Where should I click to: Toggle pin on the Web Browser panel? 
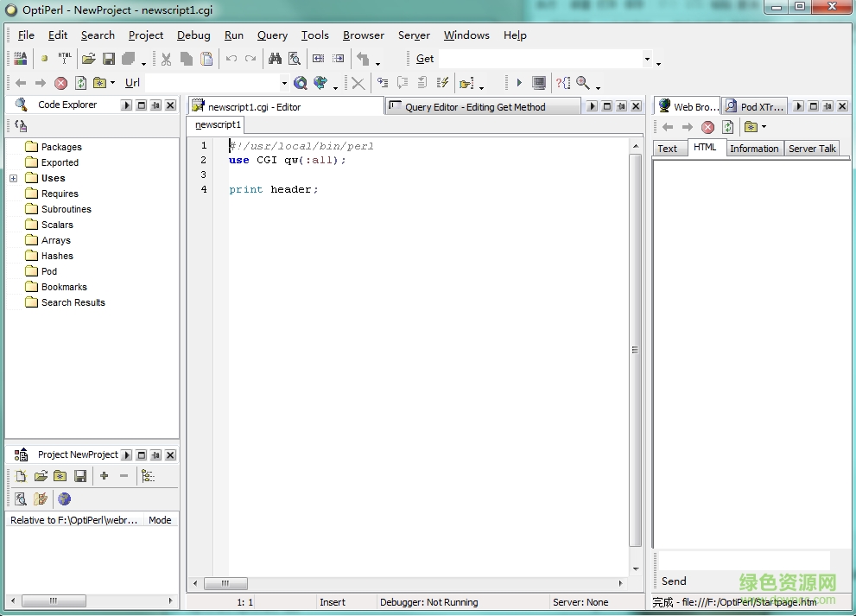tap(827, 106)
